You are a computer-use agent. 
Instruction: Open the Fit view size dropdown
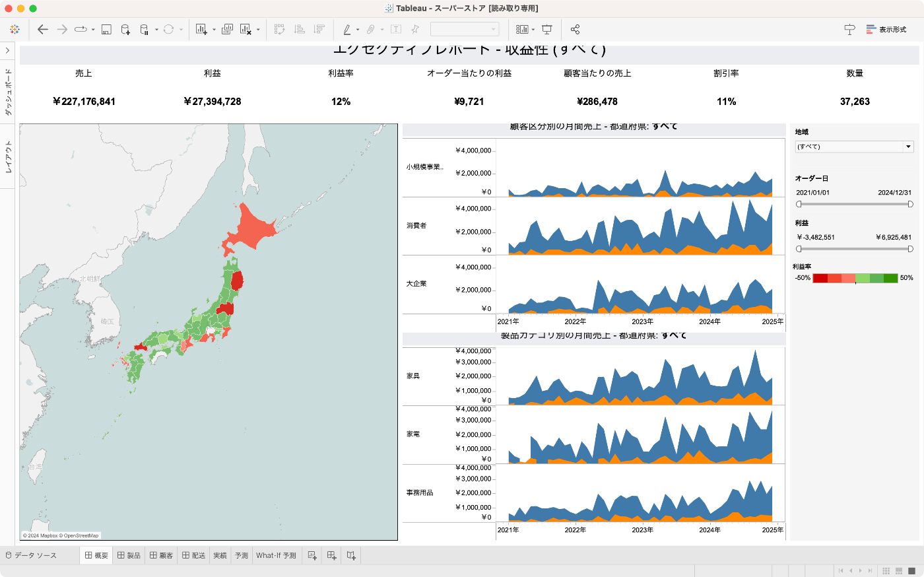click(x=465, y=29)
